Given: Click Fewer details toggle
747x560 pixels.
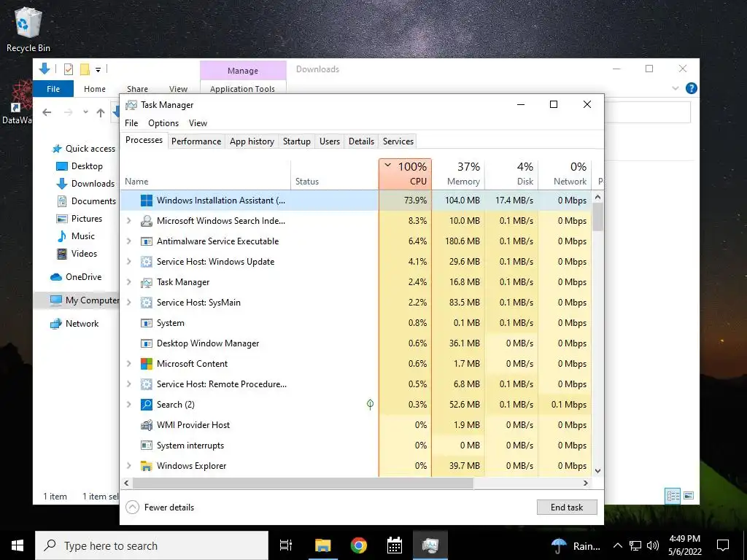Looking at the screenshot, I should (160, 507).
